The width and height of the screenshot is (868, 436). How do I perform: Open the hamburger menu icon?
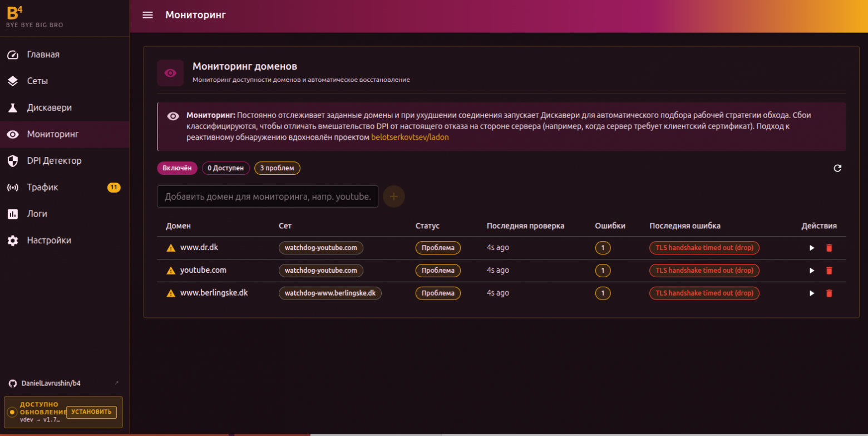147,15
